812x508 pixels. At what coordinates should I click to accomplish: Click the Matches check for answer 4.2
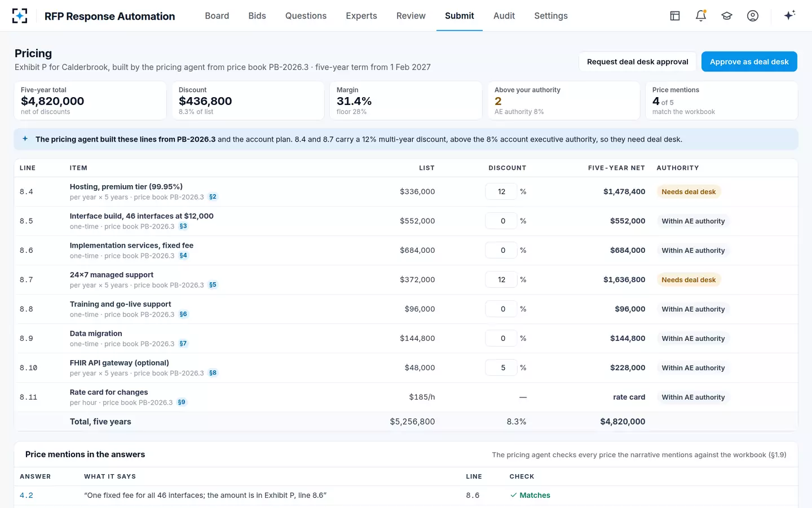[x=530, y=495]
